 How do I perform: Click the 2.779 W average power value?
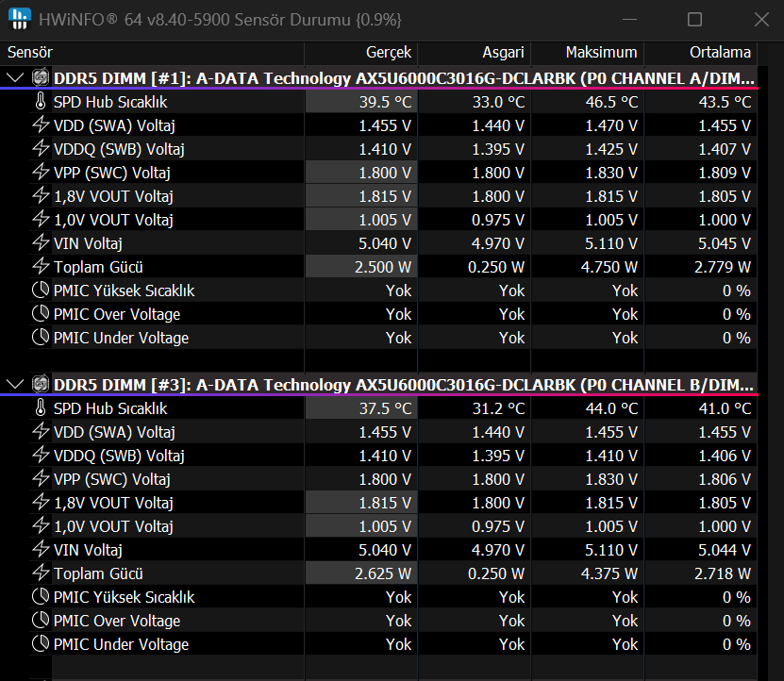pos(723,267)
